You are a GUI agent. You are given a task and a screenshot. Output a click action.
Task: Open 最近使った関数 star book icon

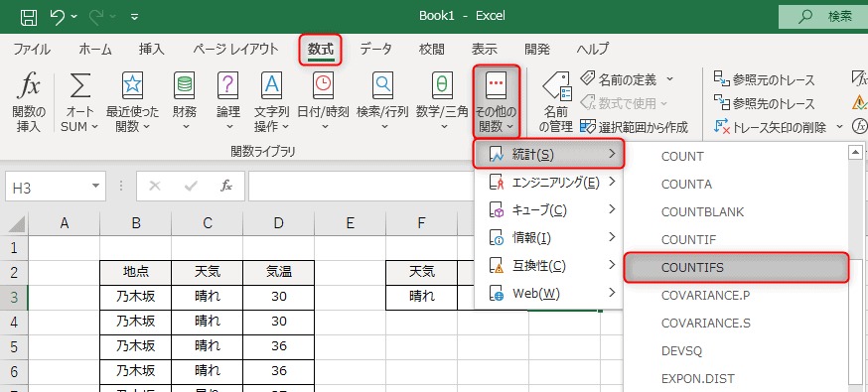pyautogui.click(x=132, y=85)
